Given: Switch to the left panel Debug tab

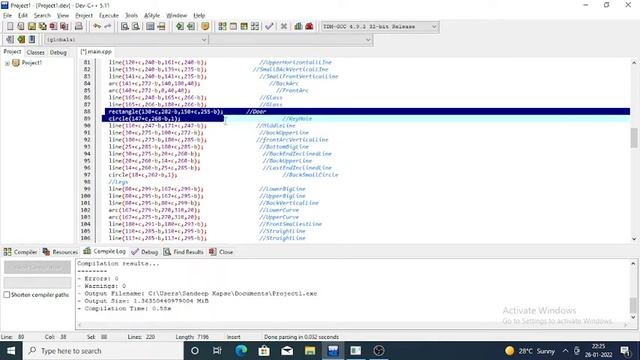Looking at the screenshot, I should [58, 52].
